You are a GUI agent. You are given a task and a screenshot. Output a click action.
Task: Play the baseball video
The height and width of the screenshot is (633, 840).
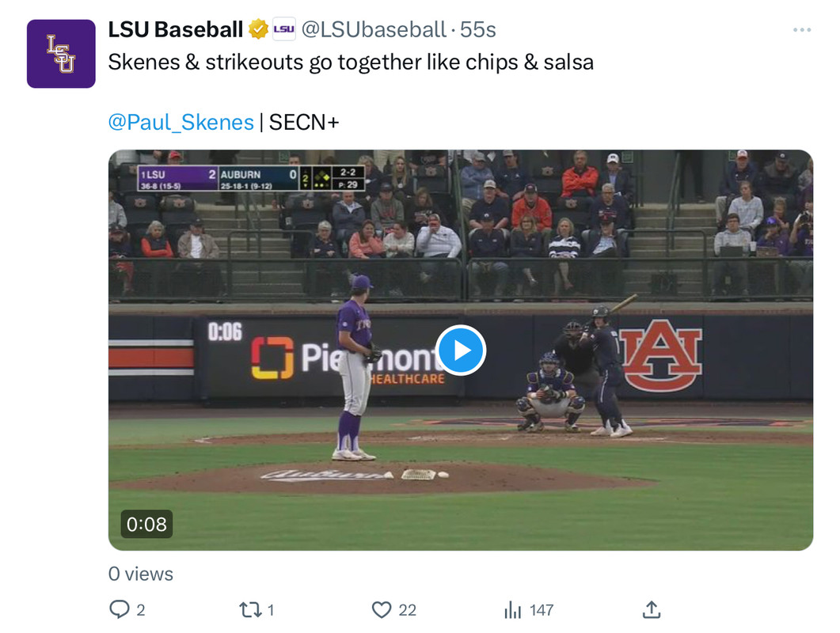tap(461, 351)
